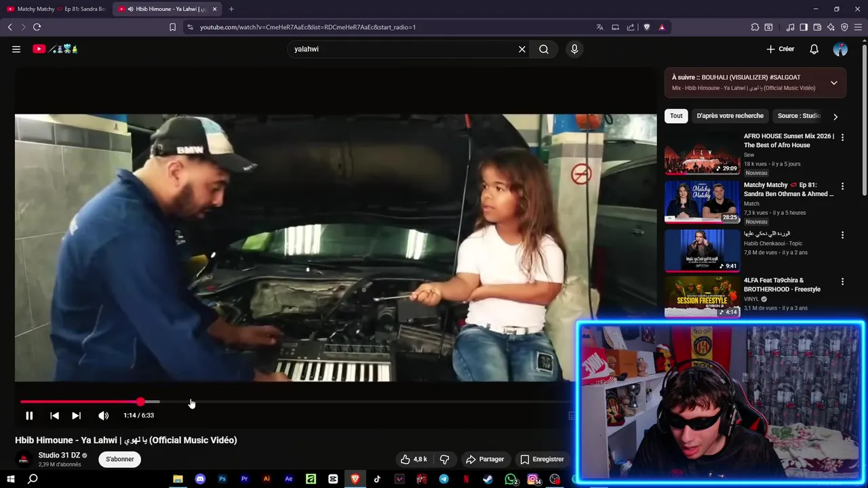This screenshot has width=868, height=488.
Task: Open the media control music note icon
Action: [790, 27]
